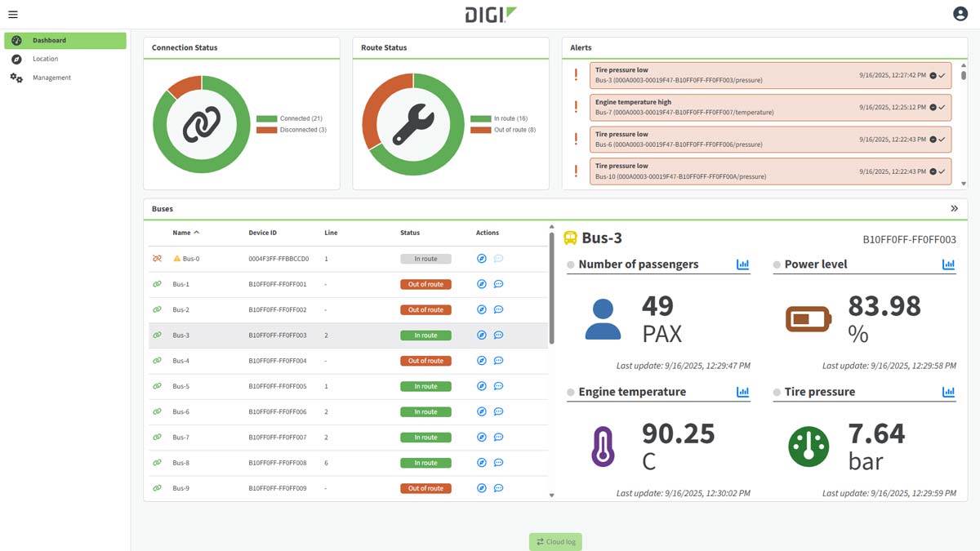Collapse the bus details panel with double chevron
Image resolution: width=980 pixels, height=551 pixels.
[954, 209]
